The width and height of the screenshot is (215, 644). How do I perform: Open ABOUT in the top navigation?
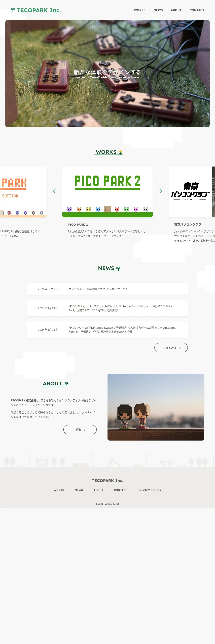176,10
